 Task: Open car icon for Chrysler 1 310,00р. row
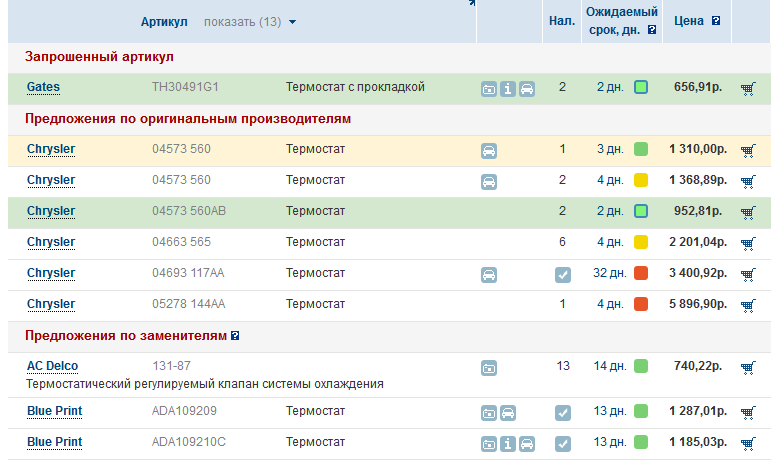(x=489, y=151)
